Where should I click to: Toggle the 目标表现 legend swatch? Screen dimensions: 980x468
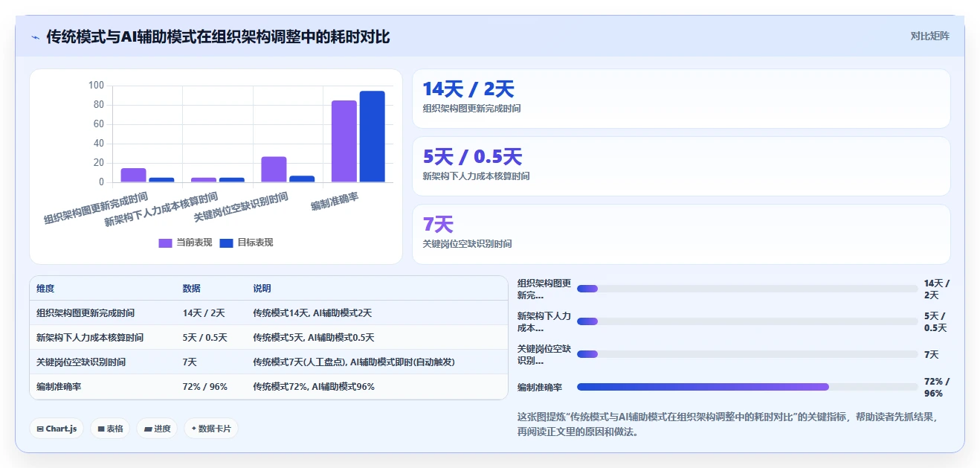[227, 243]
